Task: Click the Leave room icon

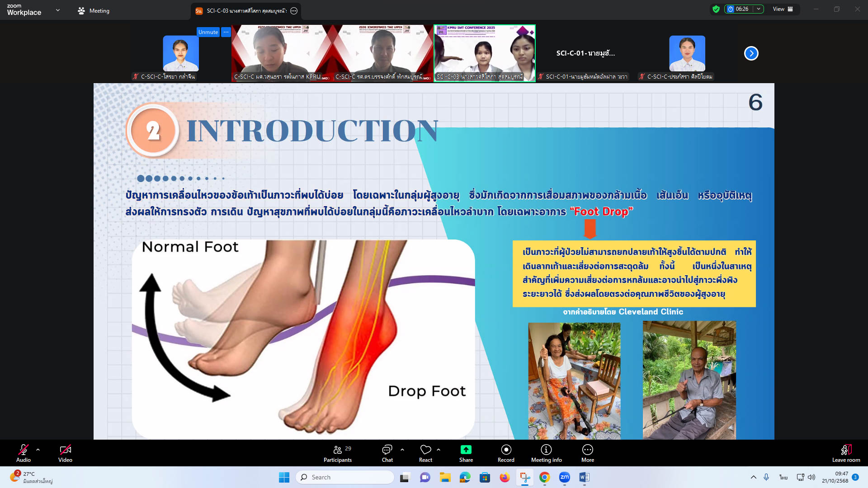Action: pyautogui.click(x=846, y=450)
